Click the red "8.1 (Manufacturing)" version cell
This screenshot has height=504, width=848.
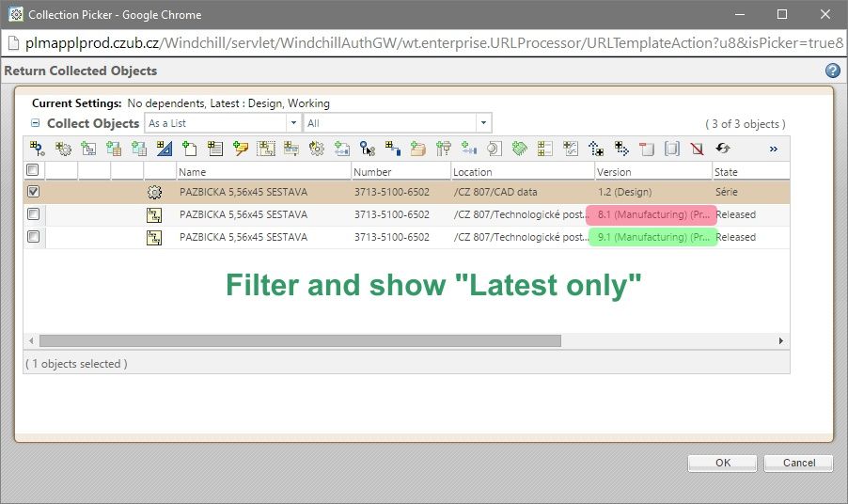(652, 214)
